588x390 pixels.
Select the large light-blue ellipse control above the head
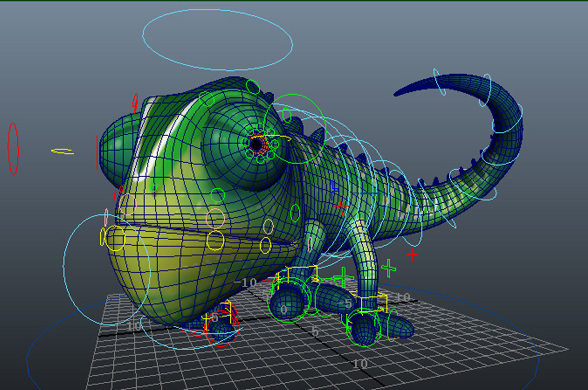[218, 40]
